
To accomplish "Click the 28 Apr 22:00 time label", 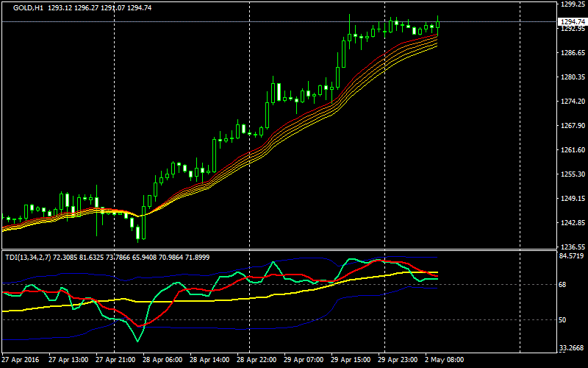I will point(257,360).
